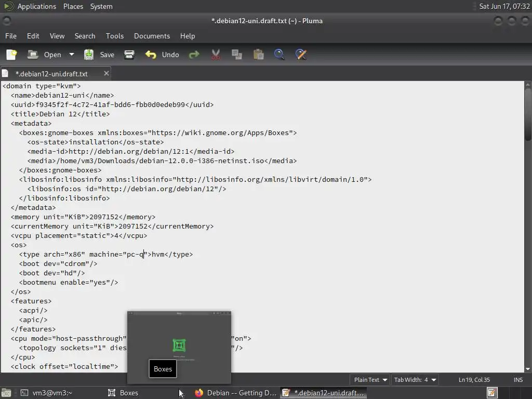
Task: Click the type arch x86 machine line
Action: coord(106,254)
